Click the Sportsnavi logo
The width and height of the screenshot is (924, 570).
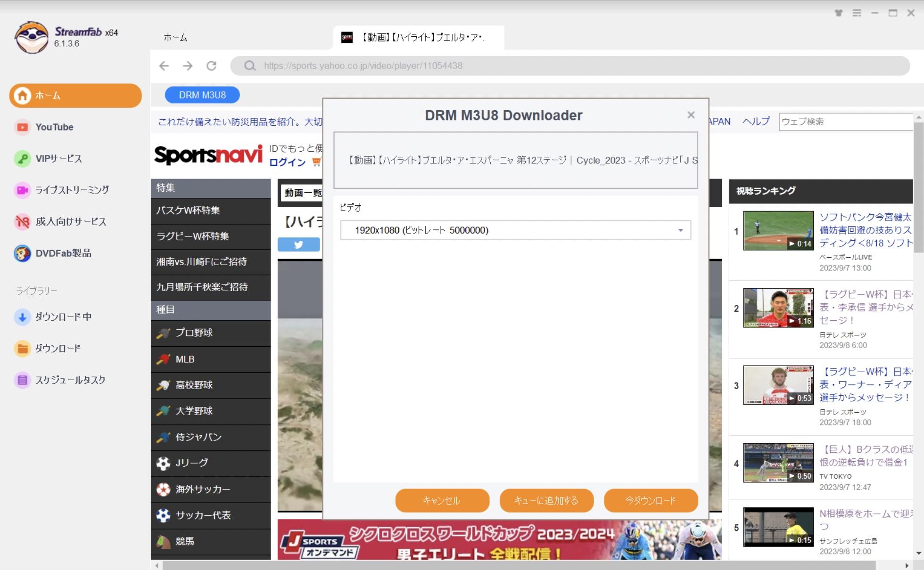pos(208,155)
